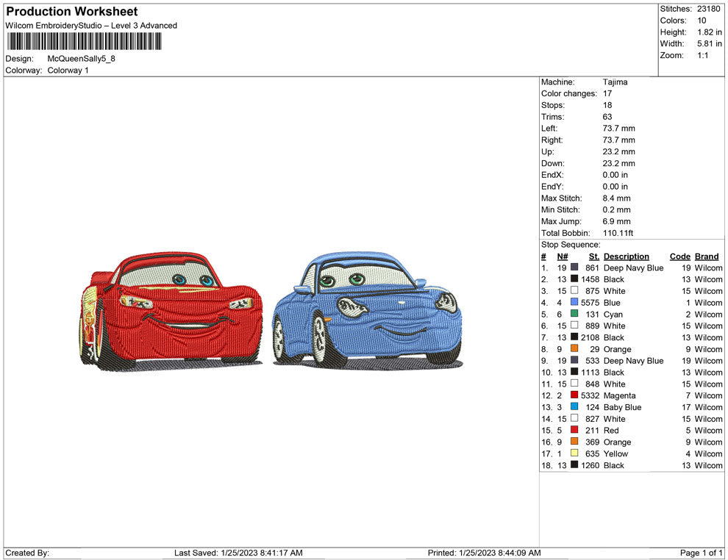728x560 pixels.
Task: Click the Production Worksheet title
Action: click(x=72, y=12)
